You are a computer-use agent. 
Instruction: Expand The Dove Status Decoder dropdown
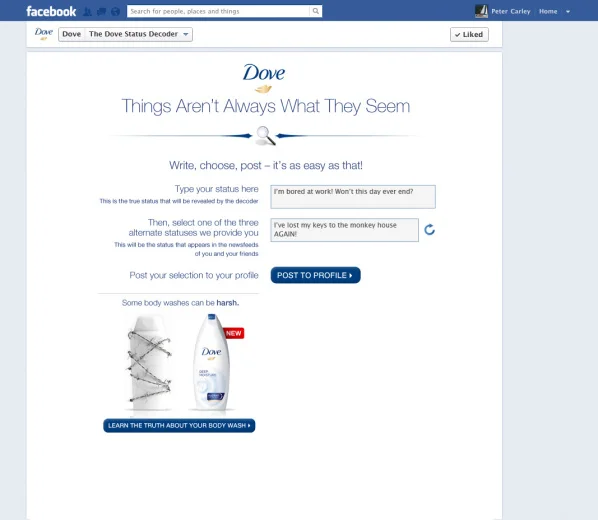139,34
